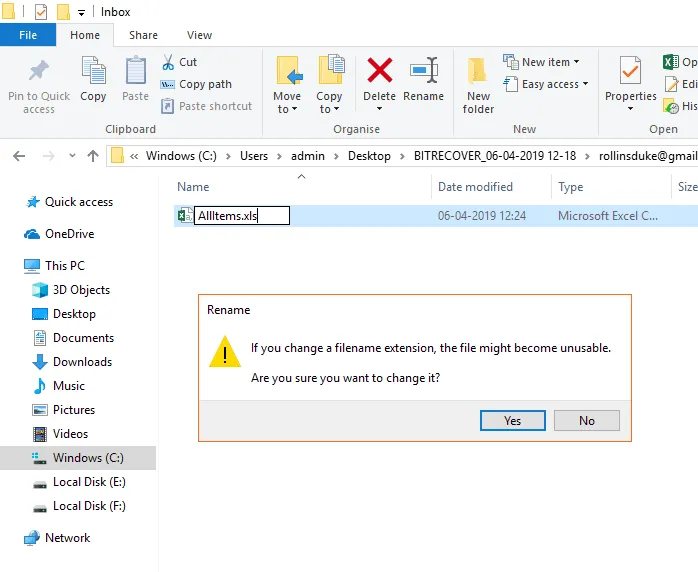Viewport: 698px width, 572px height.
Task: Open the File tab
Action: [28, 35]
